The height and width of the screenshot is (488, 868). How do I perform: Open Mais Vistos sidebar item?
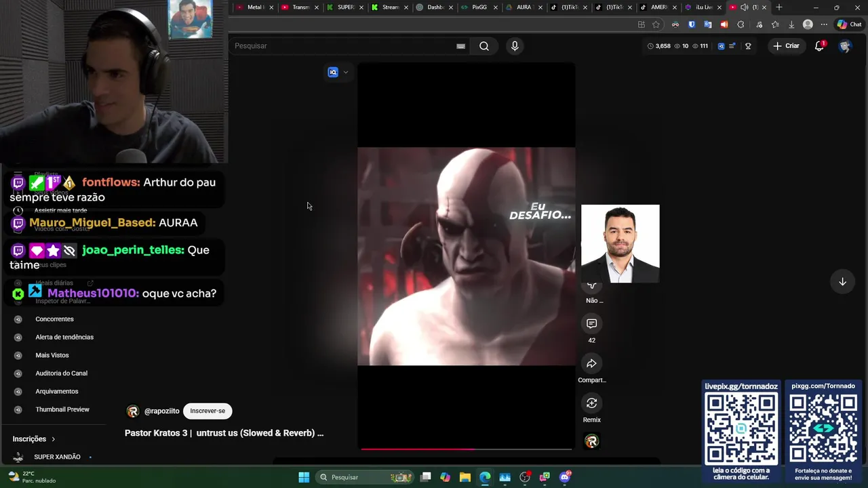(52, 355)
